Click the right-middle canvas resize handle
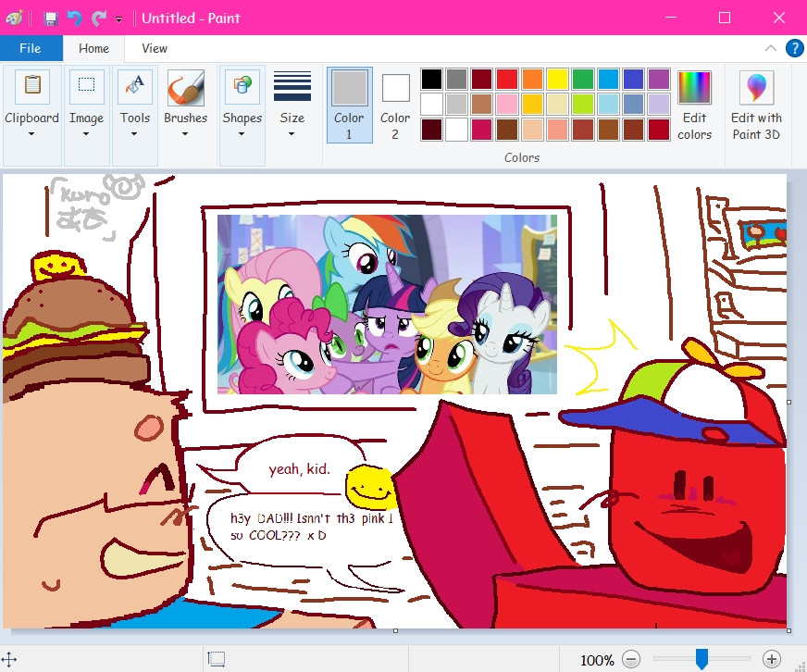807x672 pixels. [789, 402]
